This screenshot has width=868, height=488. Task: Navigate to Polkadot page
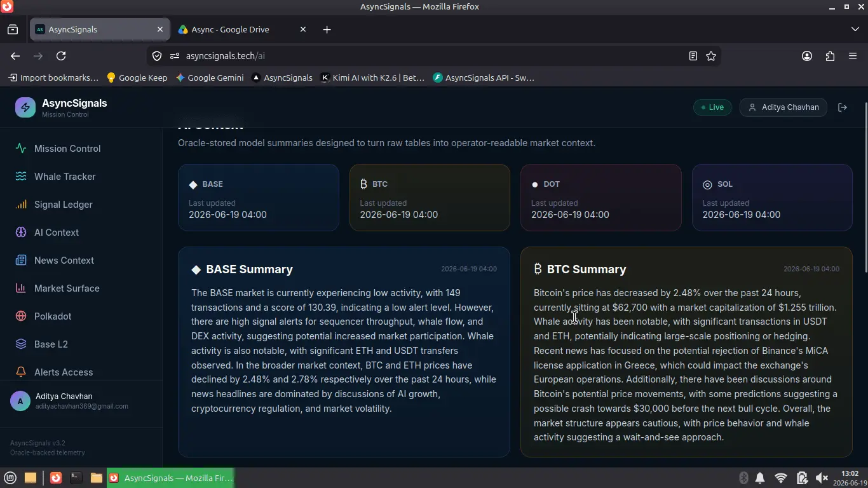[53, 316]
